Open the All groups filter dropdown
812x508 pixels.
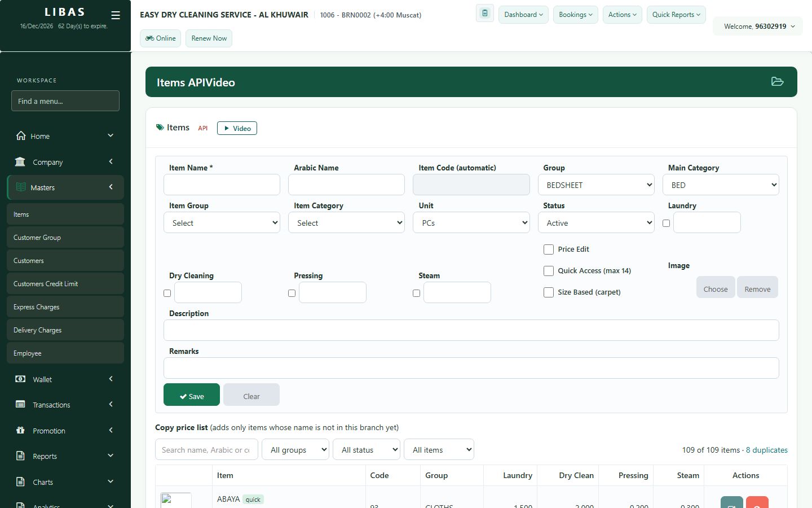[295, 450]
